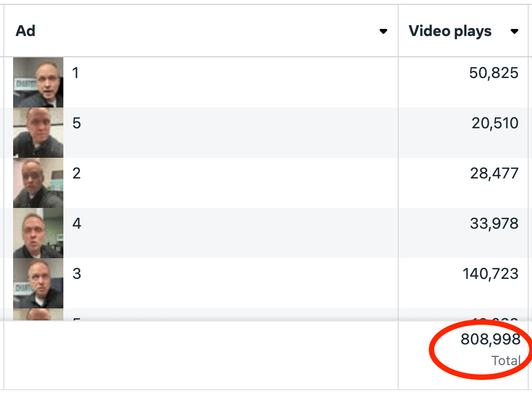Image resolution: width=532 pixels, height=393 pixels.
Task: Click the video thumbnail for ad 2
Action: coord(38,182)
